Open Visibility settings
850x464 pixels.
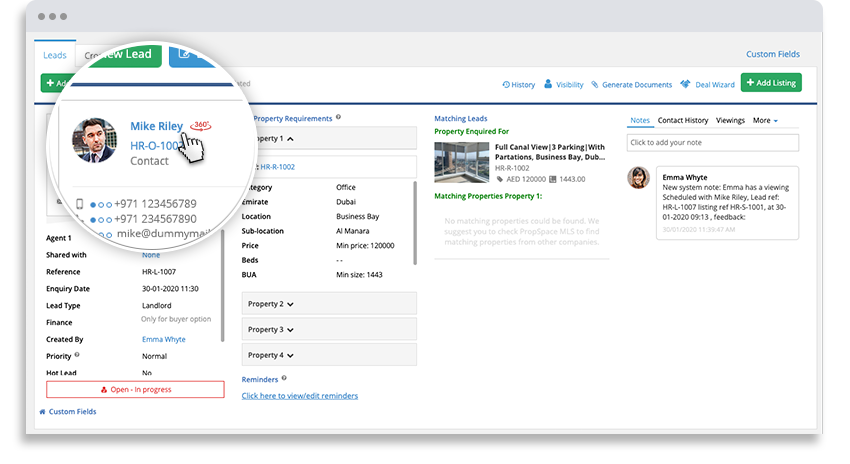coord(564,85)
